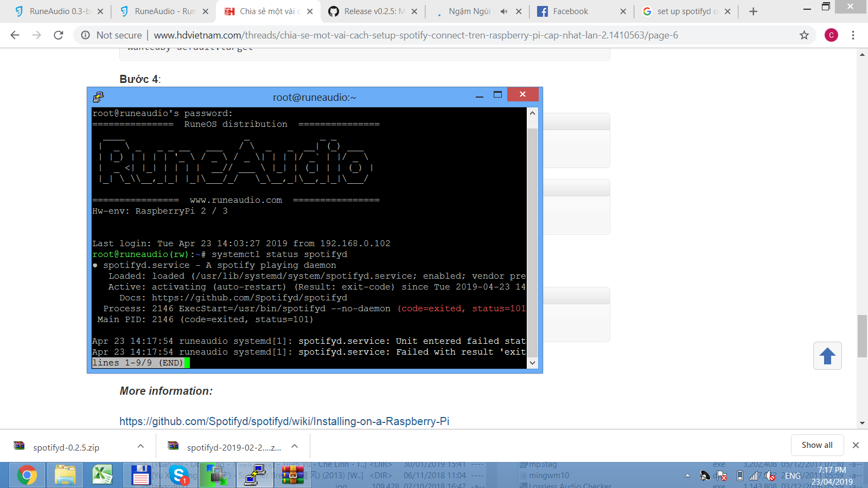
Task: View site information for Not secure
Action: click(112, 35)
